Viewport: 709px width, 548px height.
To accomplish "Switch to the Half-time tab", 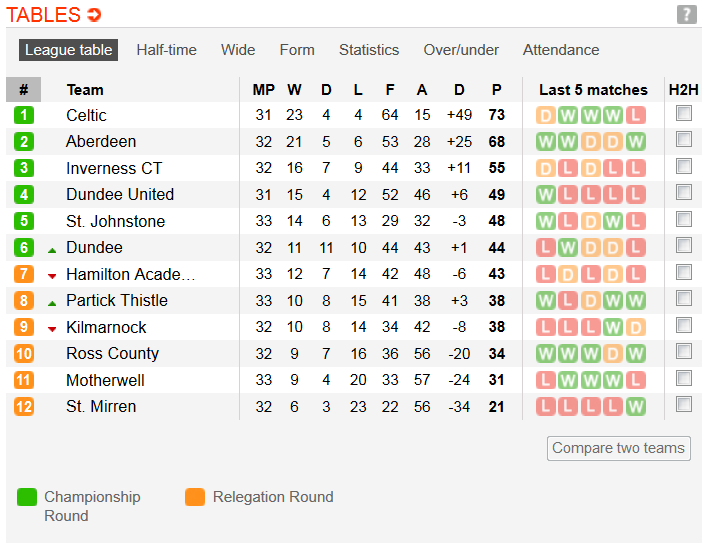I will [166, 50].
